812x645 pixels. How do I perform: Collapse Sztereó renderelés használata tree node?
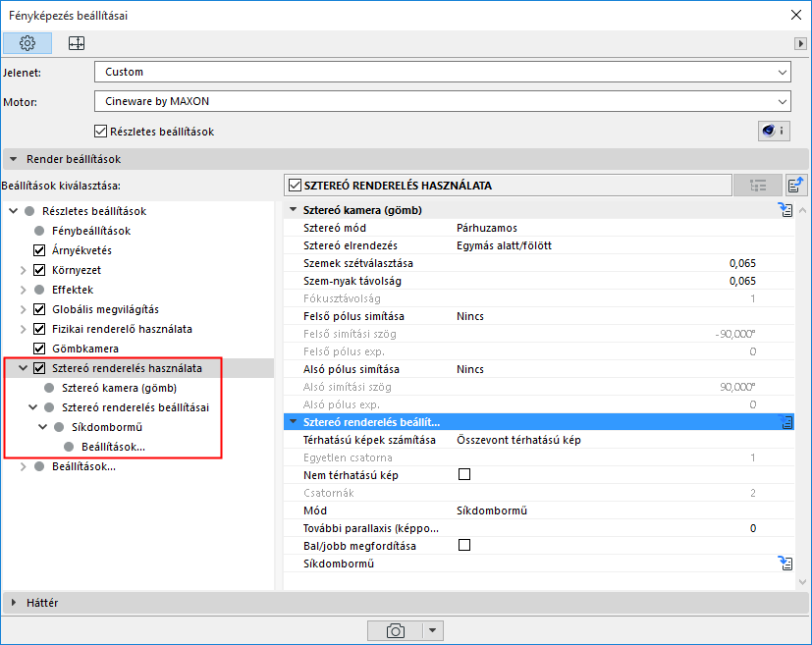click(x=24, y=368)
